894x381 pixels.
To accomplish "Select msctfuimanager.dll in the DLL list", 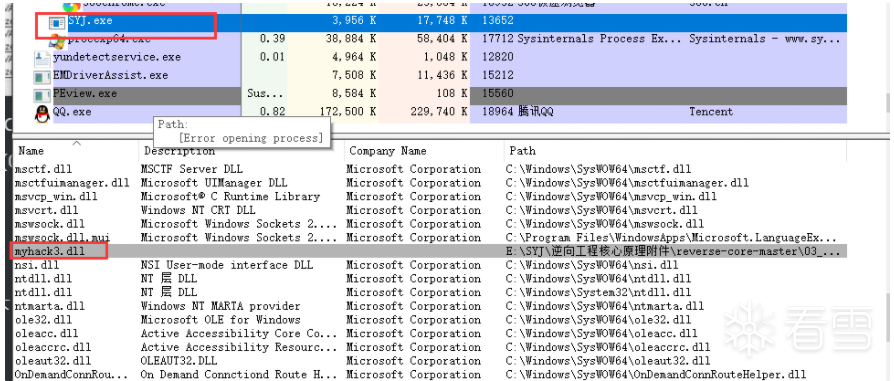I will tap(72, 183).
